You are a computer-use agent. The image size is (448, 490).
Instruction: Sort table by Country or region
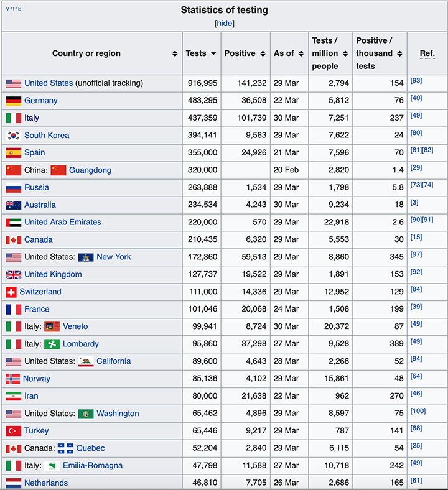(175, 53)
